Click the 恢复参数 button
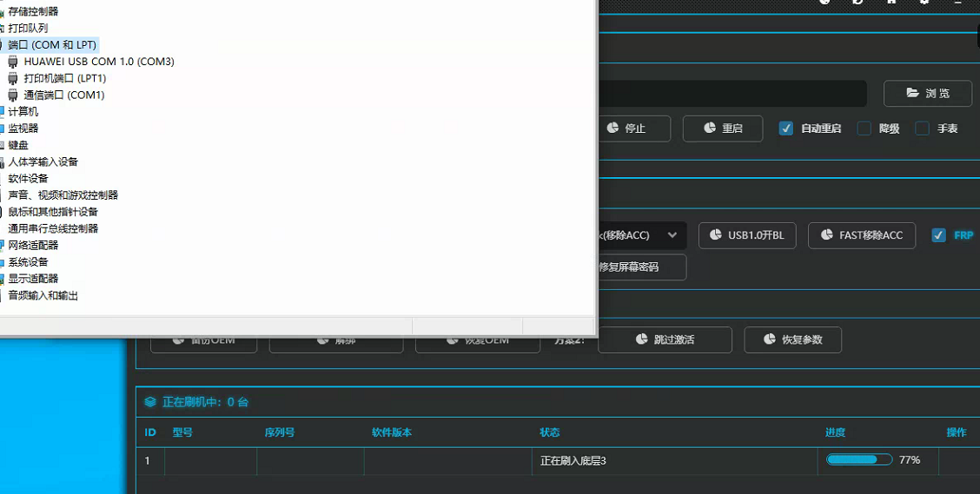The width and height of the screenshot is (980, 494). pos(792,339)
